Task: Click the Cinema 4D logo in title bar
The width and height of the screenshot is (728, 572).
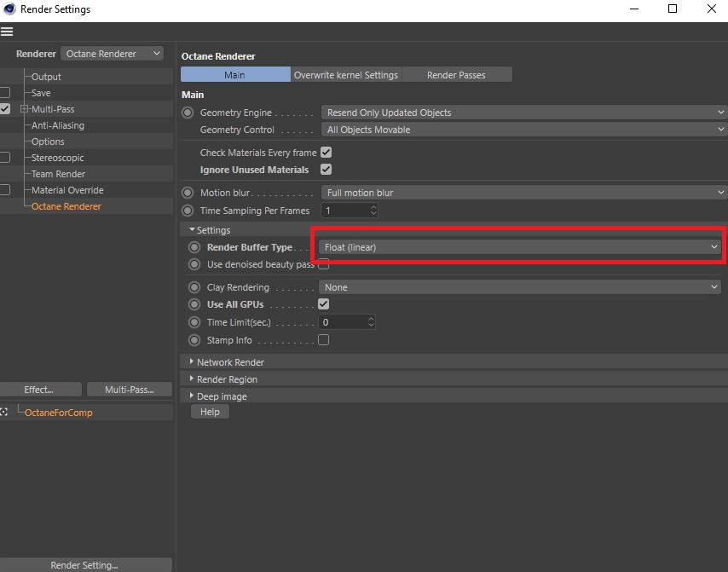Action: (9, 9)
